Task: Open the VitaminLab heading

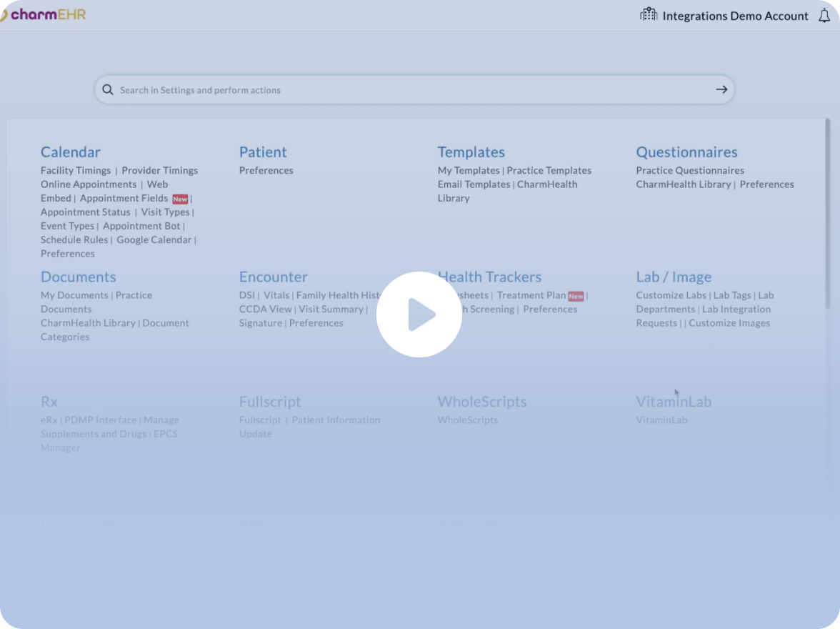Action: [674, 402]
